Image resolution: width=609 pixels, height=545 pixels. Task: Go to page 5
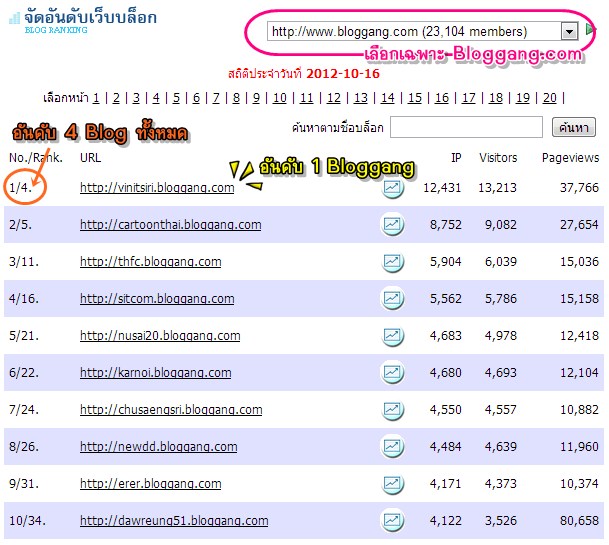pos(176,98)
